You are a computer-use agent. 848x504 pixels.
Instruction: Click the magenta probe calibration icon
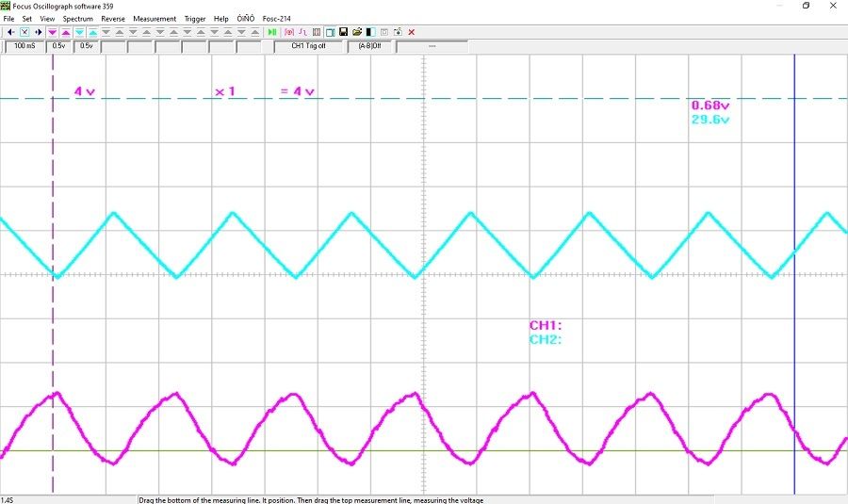coord(289,32)
